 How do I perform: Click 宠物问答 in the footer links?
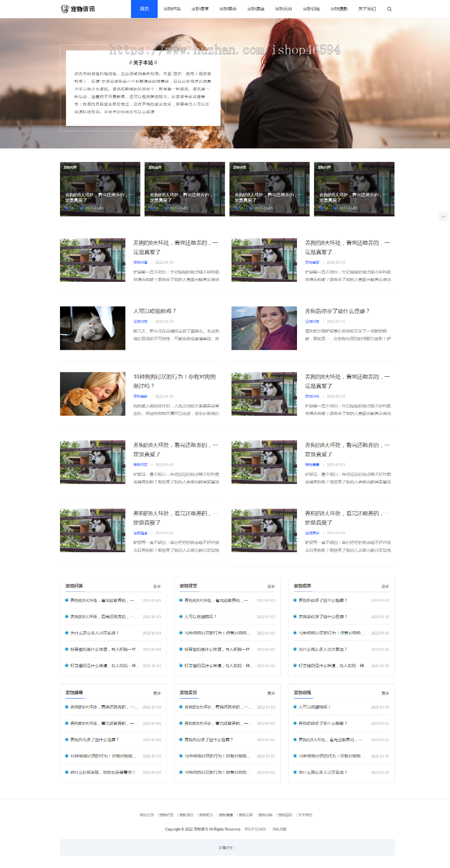(166, 815)
